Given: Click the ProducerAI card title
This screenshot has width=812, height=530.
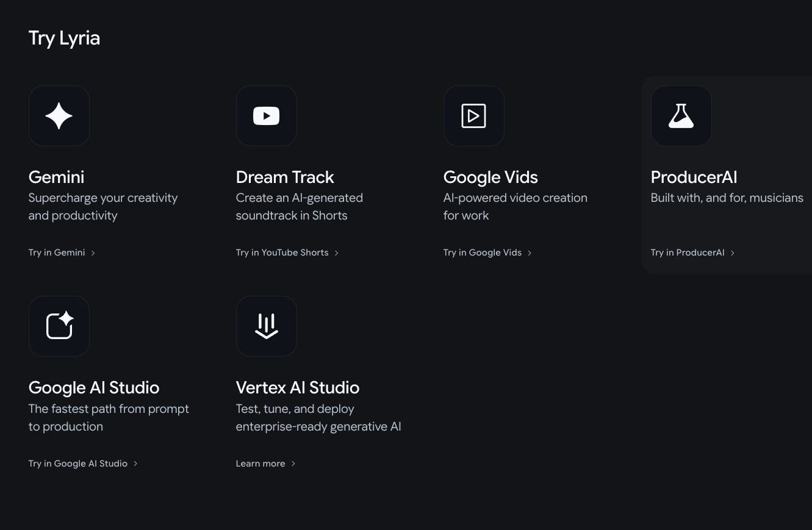Looking at the screenshot, I should pyautogui.click(x=694, y=177).
